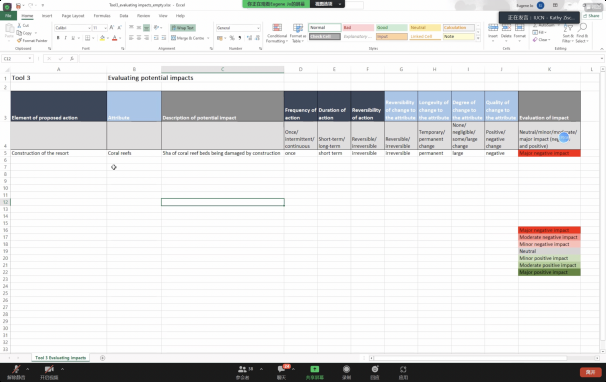Toggle Wrap Text for the cell
This screenshot has width=606, height=382.
point(183,28)
